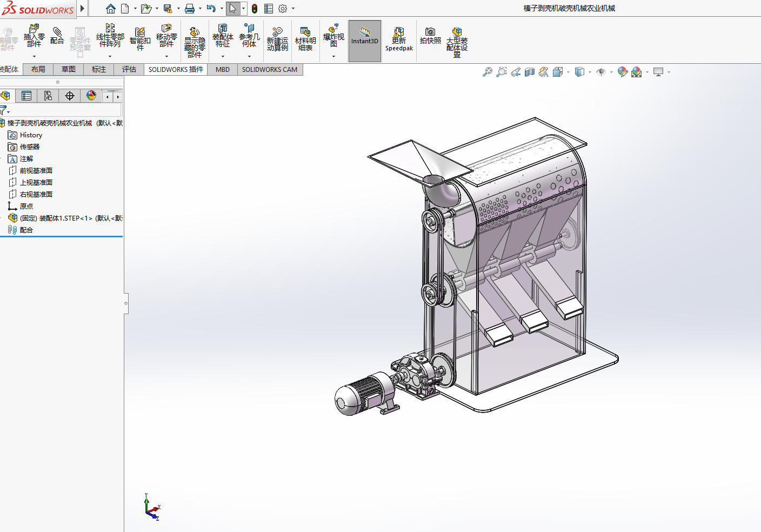Viewport: 761px width, 532px height.
Task: Save the document with the floppy icon
Action: tap(168, 9)
